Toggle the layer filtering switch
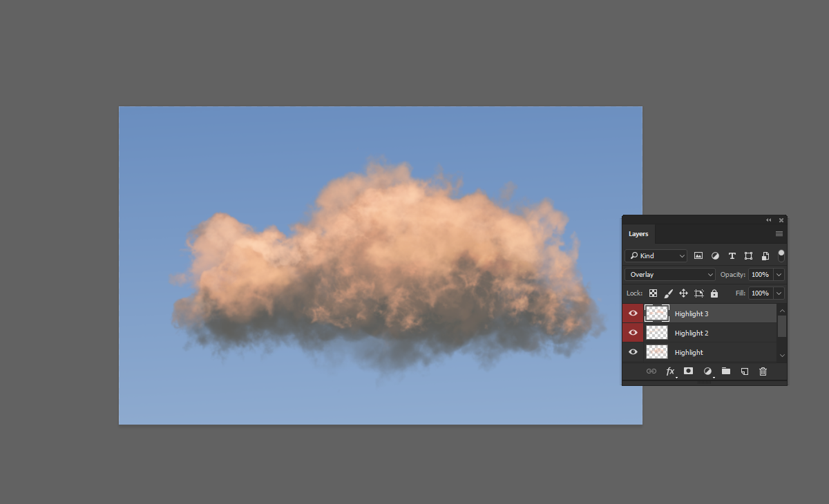 pyautogui.click(x=781, y=255)
